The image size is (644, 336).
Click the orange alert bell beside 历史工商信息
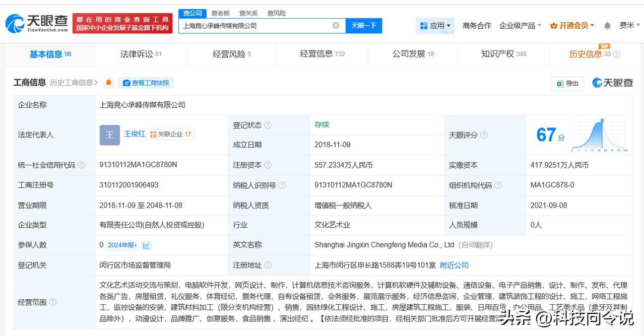(x=109, y=83)
